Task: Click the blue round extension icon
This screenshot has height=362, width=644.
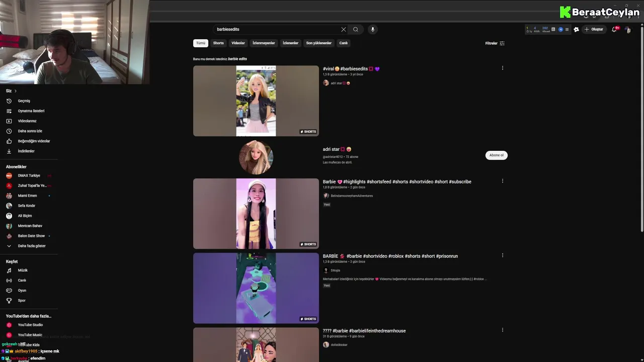Action: coord(560,30)
